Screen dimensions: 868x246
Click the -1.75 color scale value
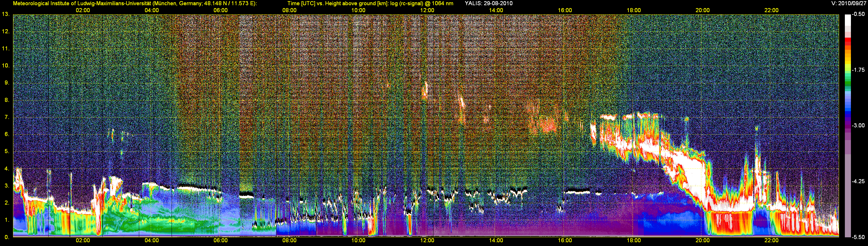pos(858,70)
